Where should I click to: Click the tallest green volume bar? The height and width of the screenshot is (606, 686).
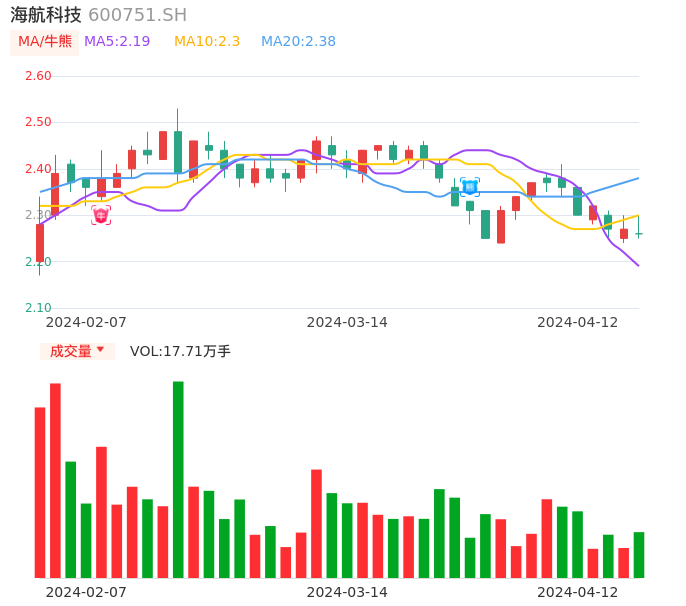tap(178, 479)
